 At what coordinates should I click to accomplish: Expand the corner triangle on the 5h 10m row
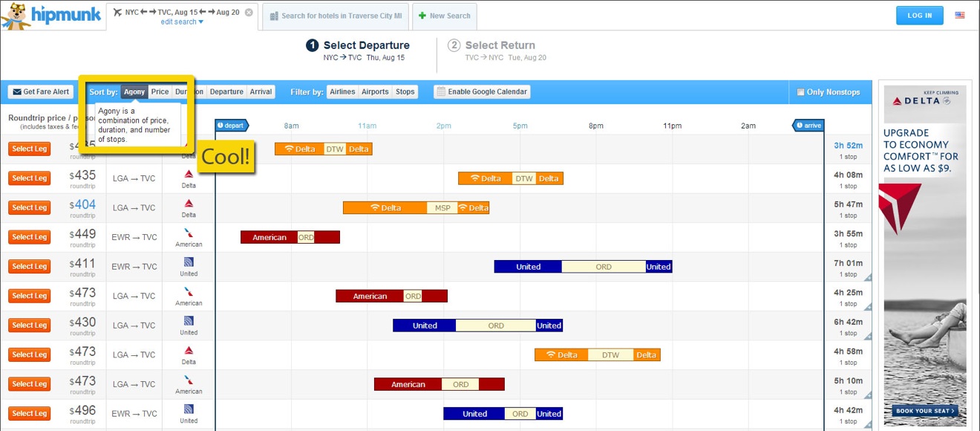868,395
